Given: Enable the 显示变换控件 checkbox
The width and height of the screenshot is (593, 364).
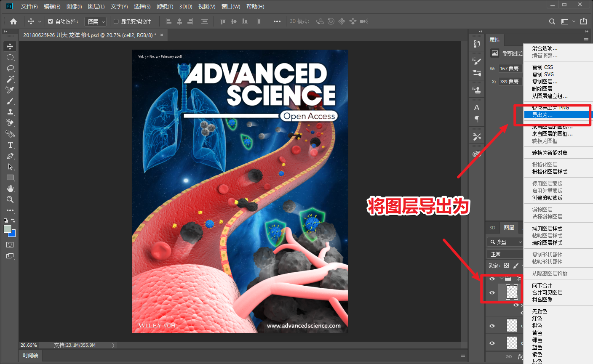Looking at the screenshot, I should click(x=116, y=21).
